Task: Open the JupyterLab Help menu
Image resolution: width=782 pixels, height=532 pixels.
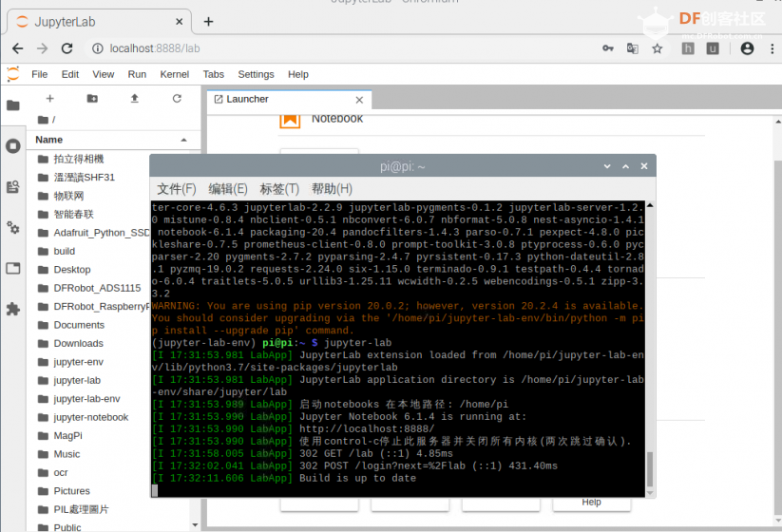Action: (x=297, y=74)
